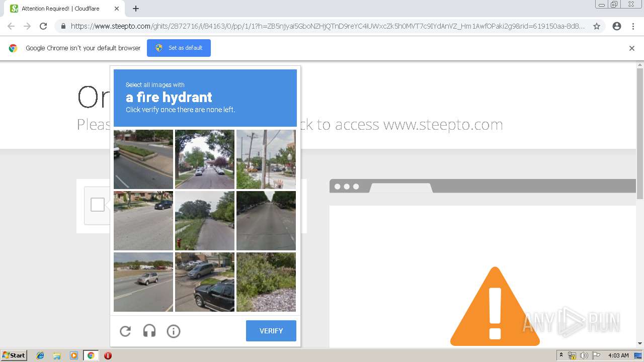
Task: Launch Internet Explorer from taskbar
Action: click(40, 355)
